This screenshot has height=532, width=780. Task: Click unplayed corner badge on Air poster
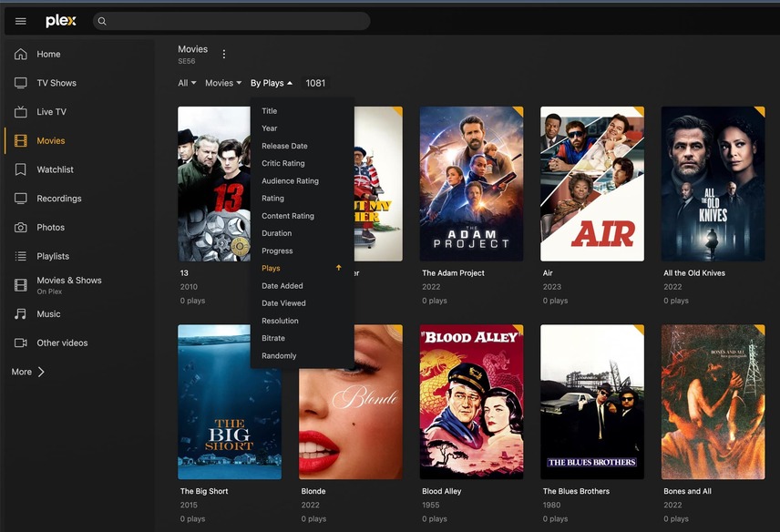click(x=639, y=111)
